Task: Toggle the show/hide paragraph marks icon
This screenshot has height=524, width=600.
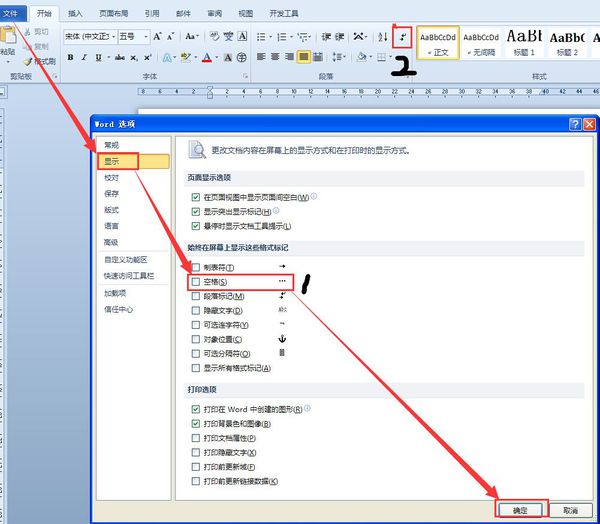Action: coord(403,37)
